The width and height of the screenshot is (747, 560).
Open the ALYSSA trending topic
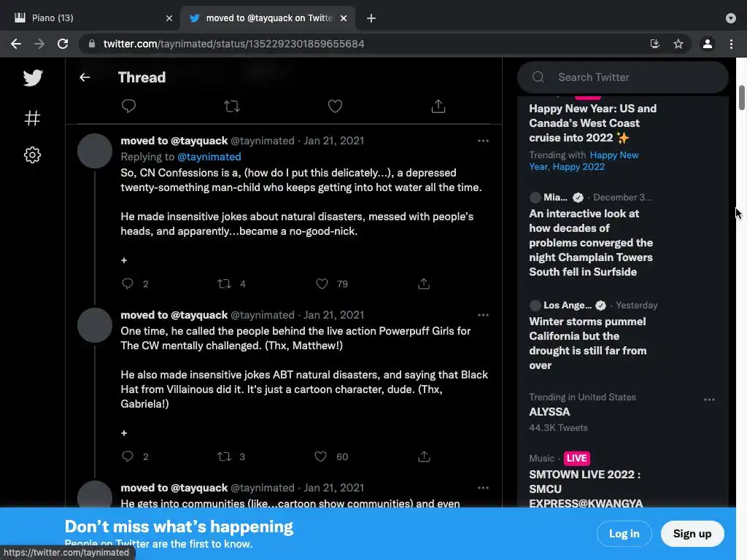click(549, 412)
